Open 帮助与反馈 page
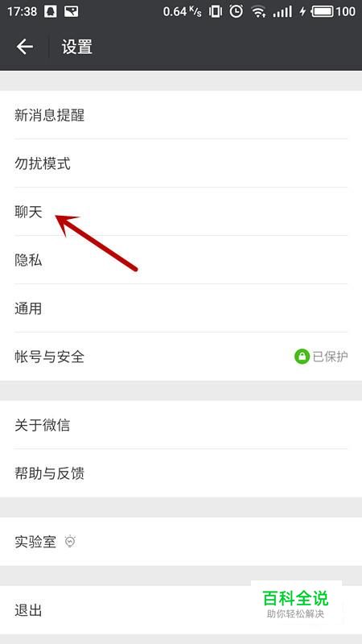 click(x=181, y=473)
